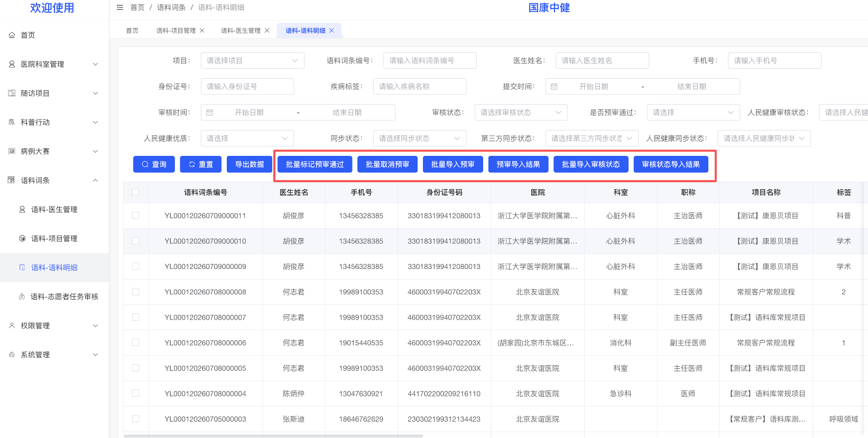Check the row YL000120260708000005

[x=136, y=368]
